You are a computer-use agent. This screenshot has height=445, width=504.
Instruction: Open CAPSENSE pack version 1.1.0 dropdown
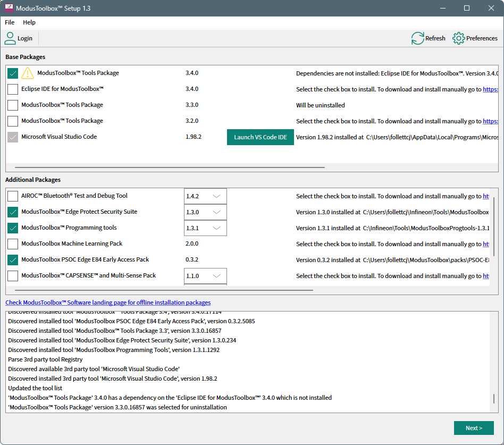(205, 276)
